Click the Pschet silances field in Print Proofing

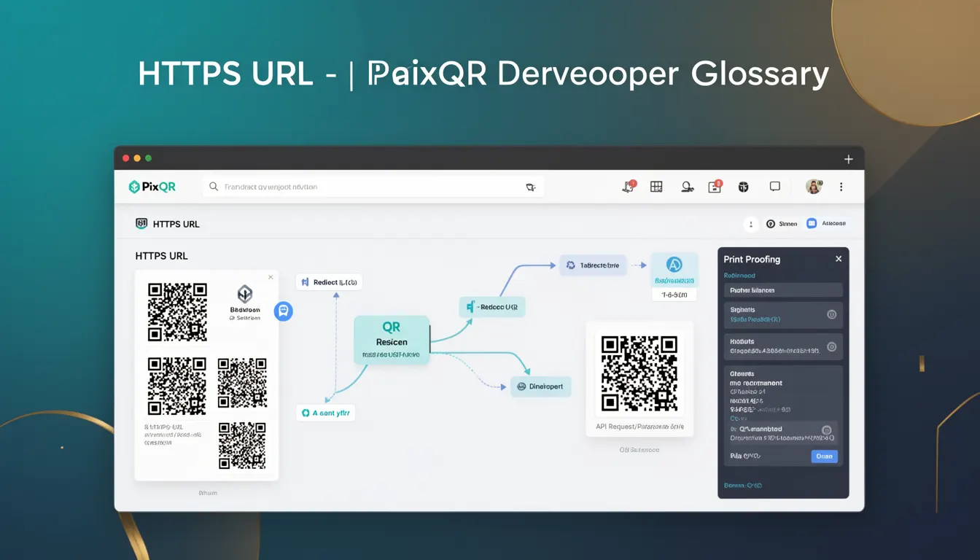pos(783,290)
